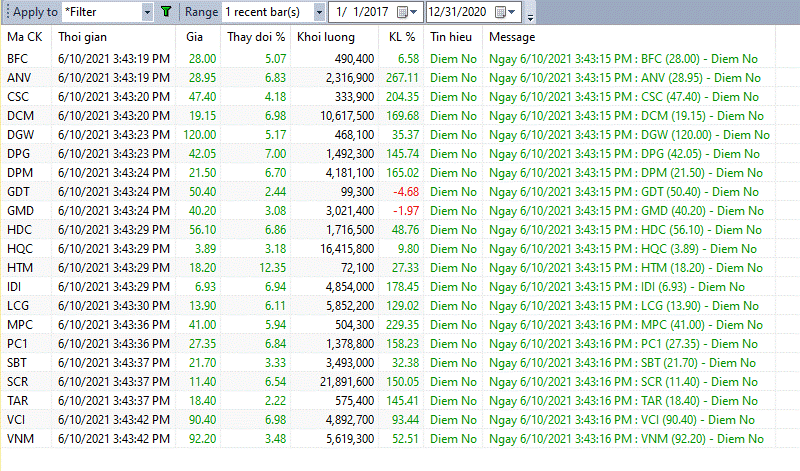Click the 229.35 KL % value
The height and width of the screenshot is (471, 800).
[403, 325]
